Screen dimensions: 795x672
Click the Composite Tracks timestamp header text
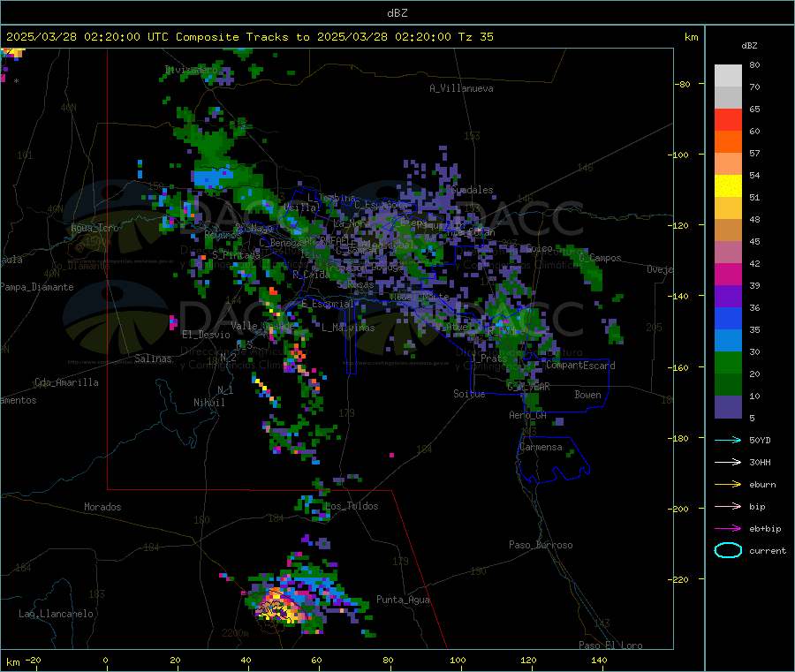coord(249,37)
